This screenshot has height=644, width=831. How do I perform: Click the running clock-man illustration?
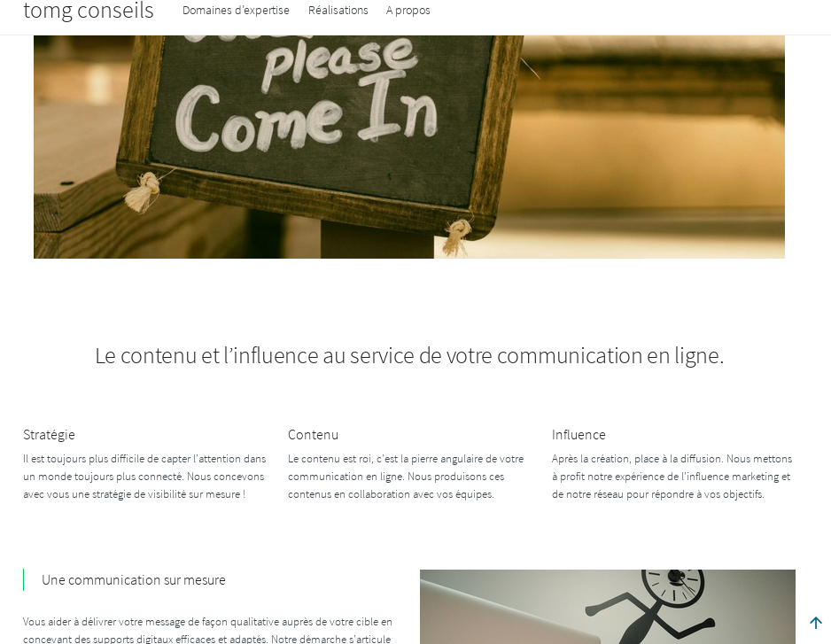coord(608,607)
